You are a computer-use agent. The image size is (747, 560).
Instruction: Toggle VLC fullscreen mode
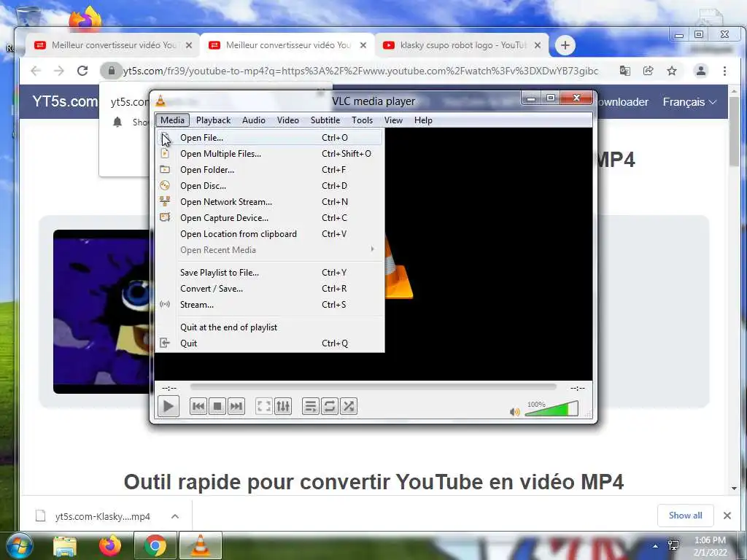(x=264, y=406)
